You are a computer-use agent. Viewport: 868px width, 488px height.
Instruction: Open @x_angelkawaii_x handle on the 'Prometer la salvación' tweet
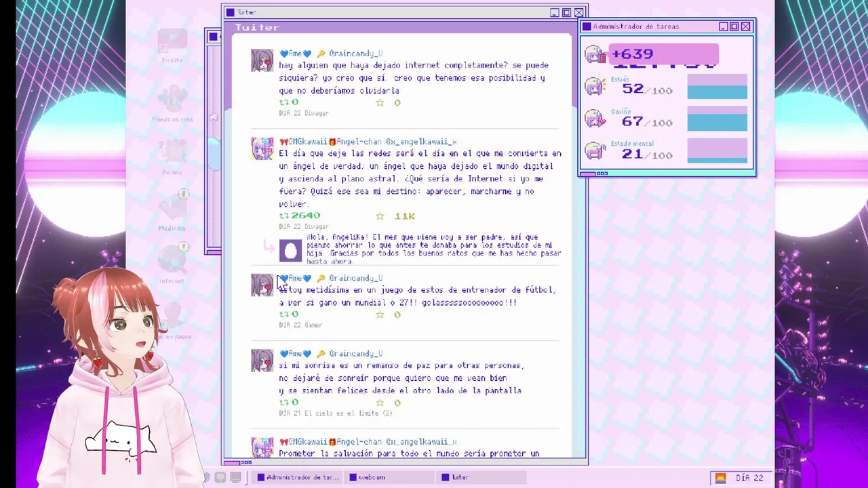[x=421, y=442]
